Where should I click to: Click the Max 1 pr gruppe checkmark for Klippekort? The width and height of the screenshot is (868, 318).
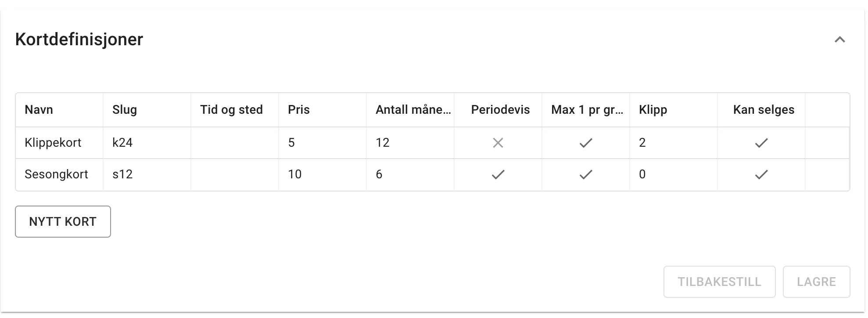point(585,143)
